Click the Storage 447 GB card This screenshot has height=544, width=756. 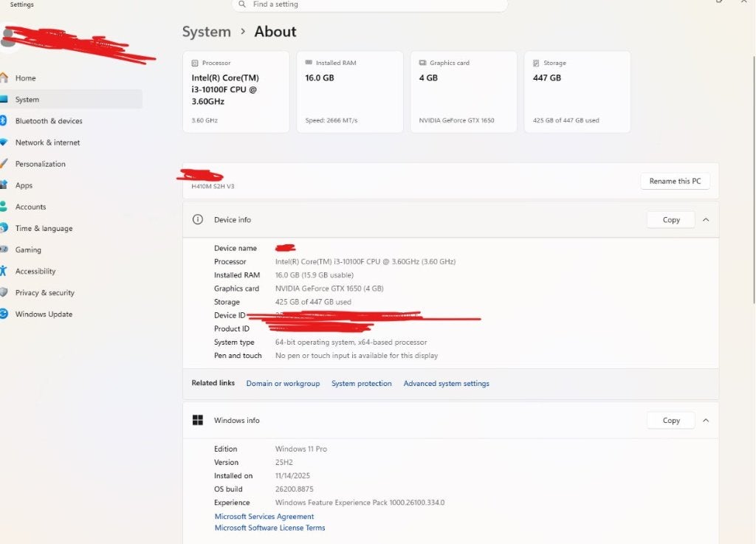pos(577,92)
